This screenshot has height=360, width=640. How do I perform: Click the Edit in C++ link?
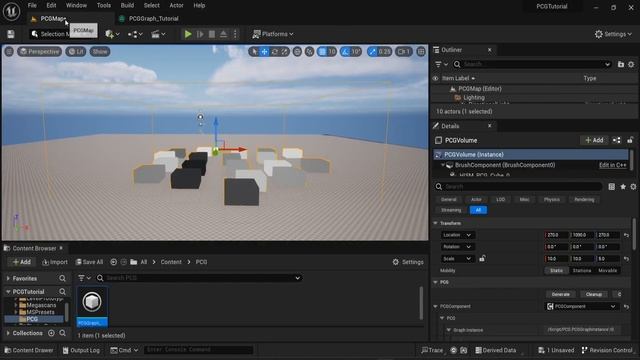pos(613,165)
